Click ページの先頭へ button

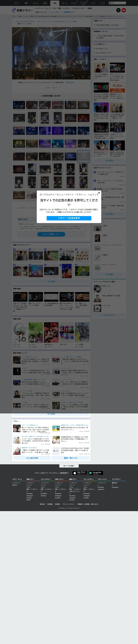(x=69, y=466)
